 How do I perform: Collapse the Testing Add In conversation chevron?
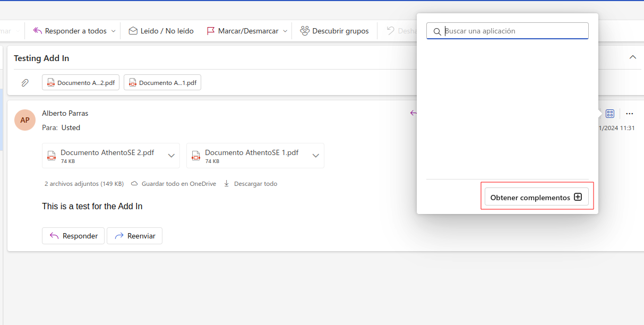632,57
